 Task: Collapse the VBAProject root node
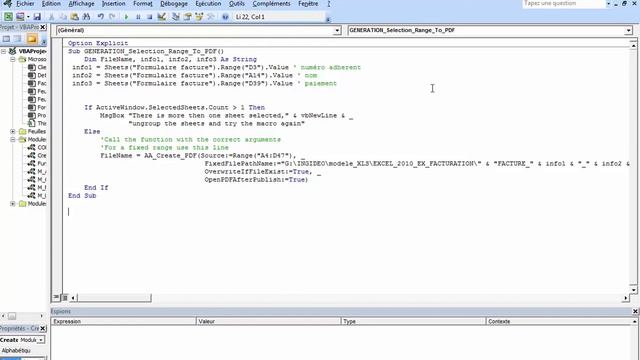click(4, 51)
